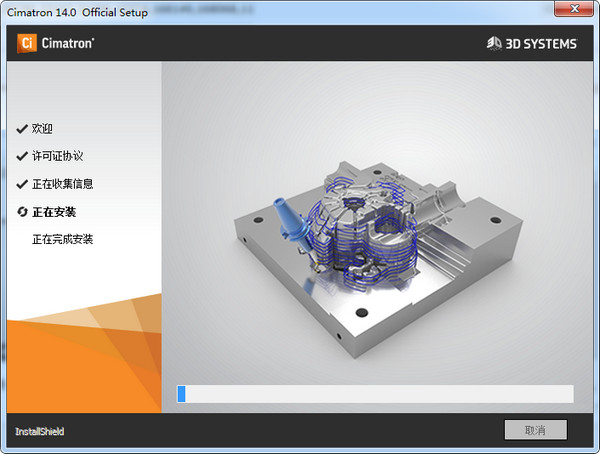
Task: Click the 取消 cancel button
Action: (x=536, y=430)
